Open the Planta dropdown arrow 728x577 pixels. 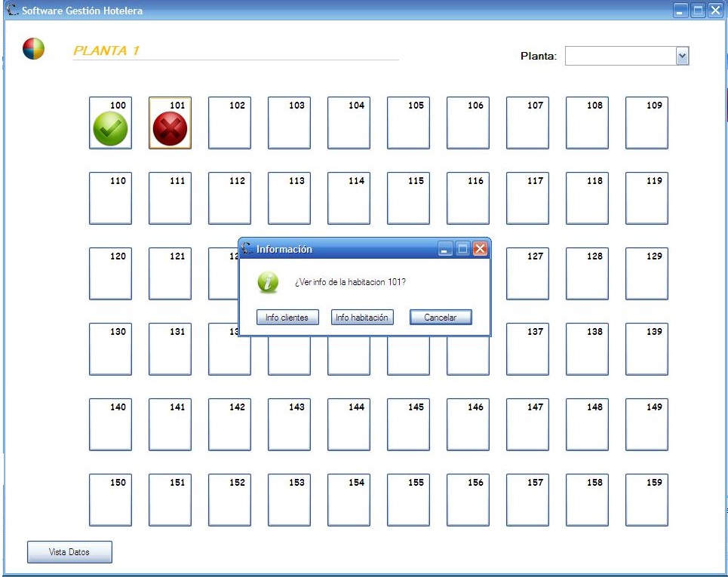pyautogui.click(x=682, y=56)
